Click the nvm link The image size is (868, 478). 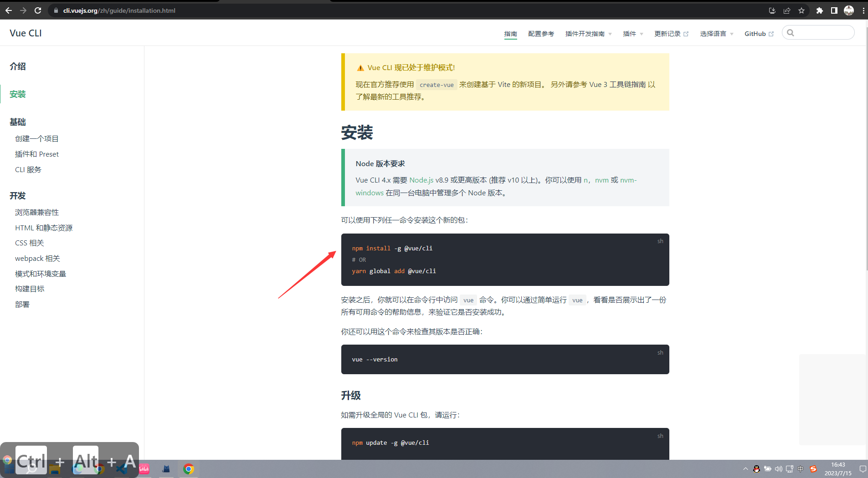click(x=602, y=180)
